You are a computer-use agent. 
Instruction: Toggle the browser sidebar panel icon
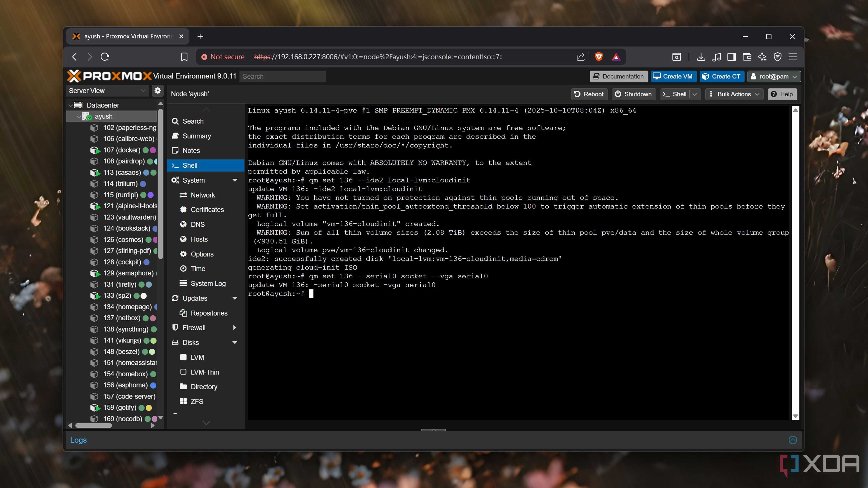point(731,56)
